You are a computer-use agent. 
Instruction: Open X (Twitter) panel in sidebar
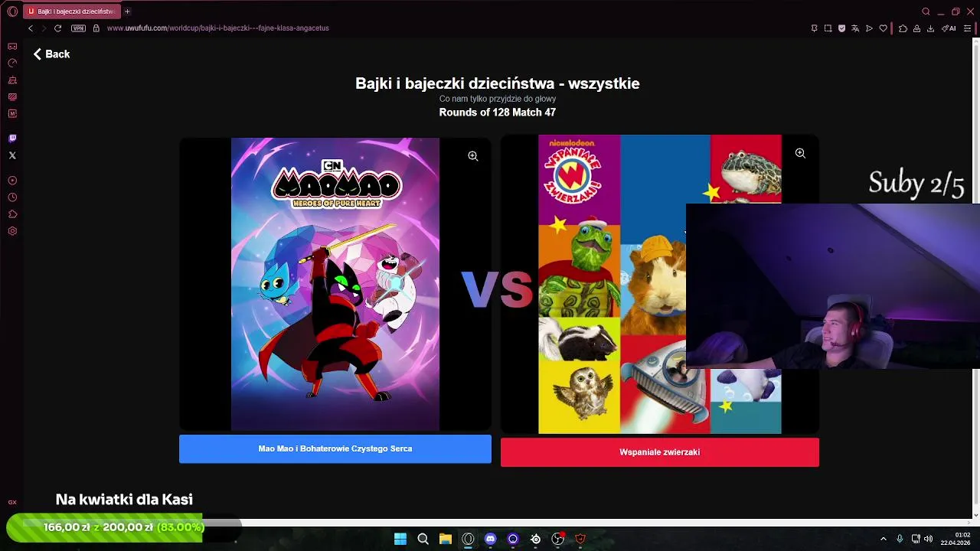12,155
